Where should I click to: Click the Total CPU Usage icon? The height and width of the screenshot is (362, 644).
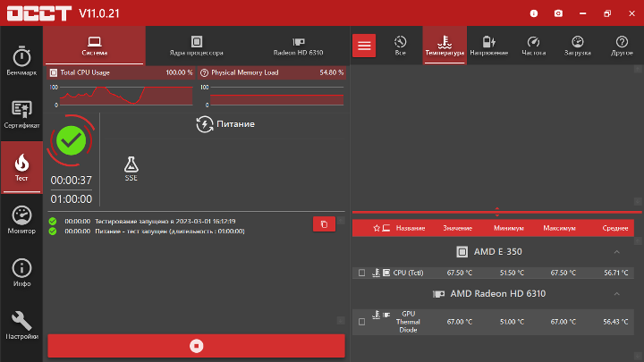[54, 72]
